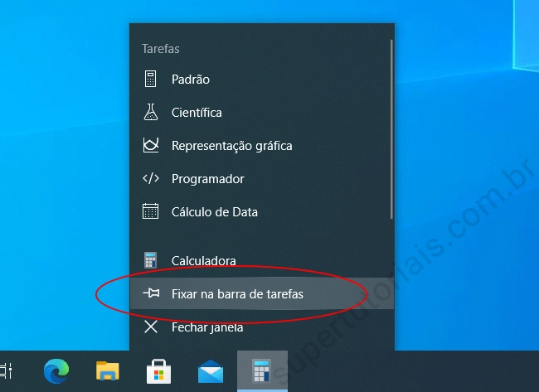Click the Programador code brackets icon
The width and height of the screenshot is (539, 392).
click(151, 178)
